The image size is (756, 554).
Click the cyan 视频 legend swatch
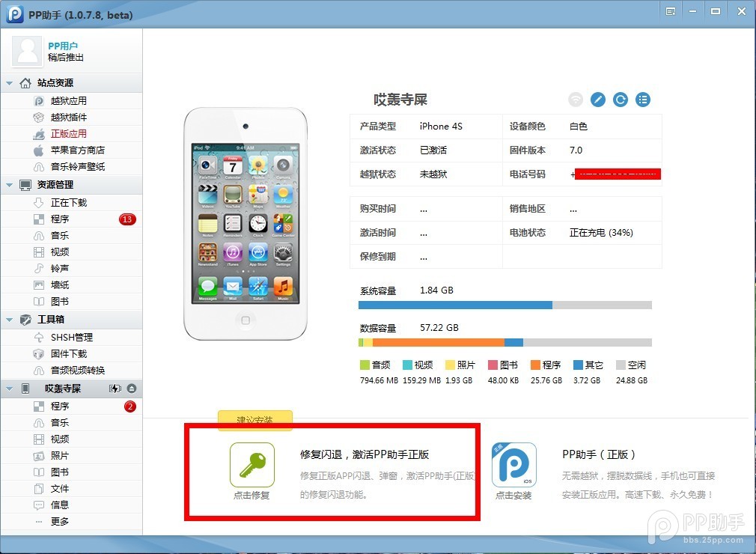click(407, 365)
